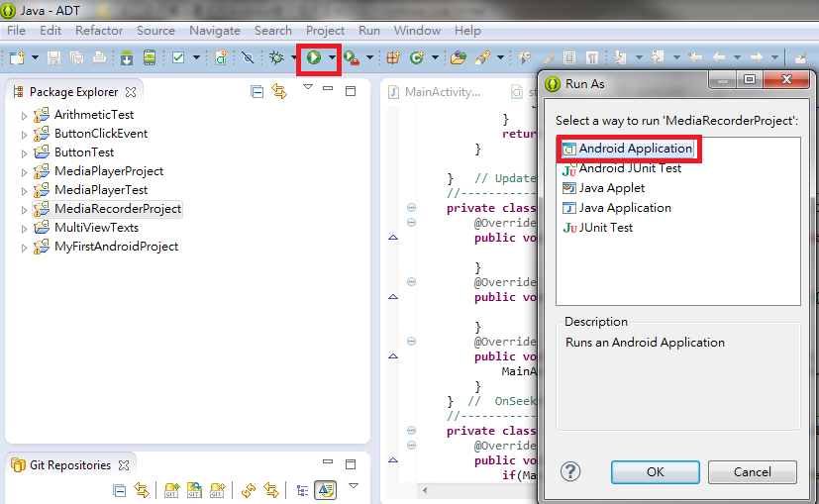This screenshot has width=819, height=504.
Task: Click the first Git repository icon (green plus)
Action: [x=172, y=490]
